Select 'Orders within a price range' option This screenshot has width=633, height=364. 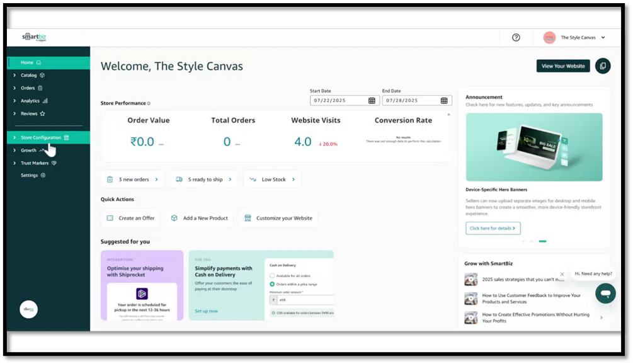click(x=272, y=284)
